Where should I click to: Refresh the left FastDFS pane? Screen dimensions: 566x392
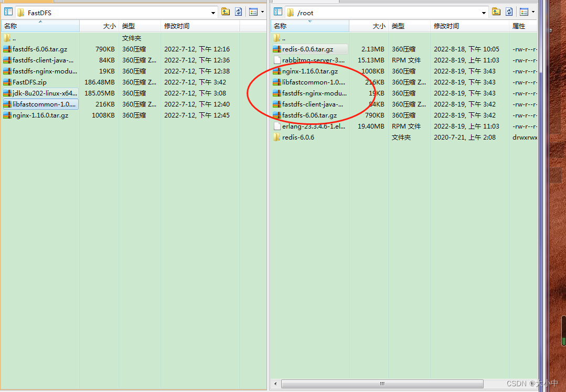click(x=239, y=12)
